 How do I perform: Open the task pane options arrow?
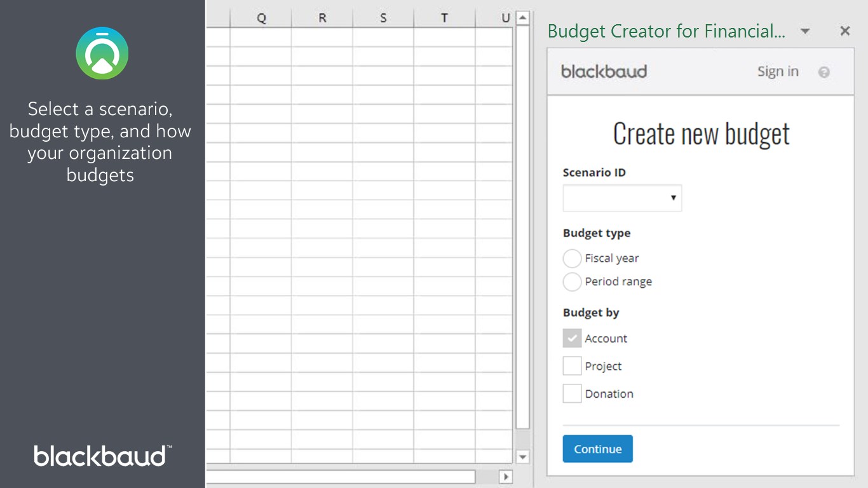coord(805,31)
